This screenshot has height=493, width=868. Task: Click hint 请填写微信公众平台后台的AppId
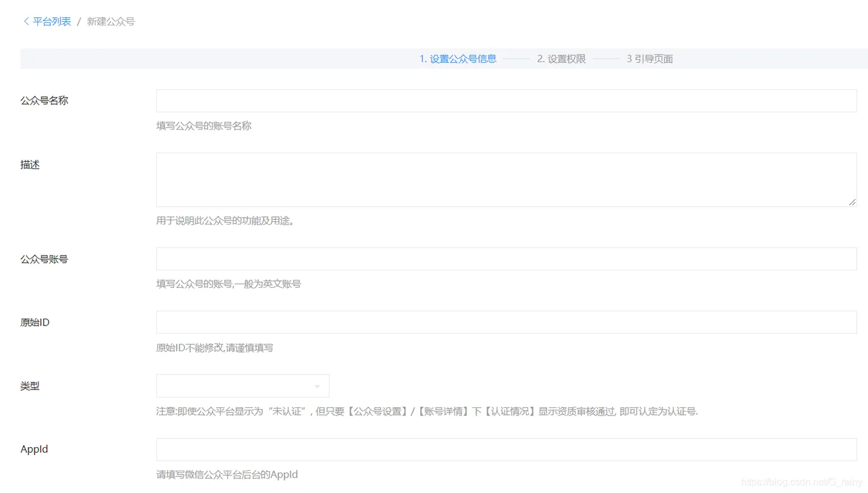227,475
